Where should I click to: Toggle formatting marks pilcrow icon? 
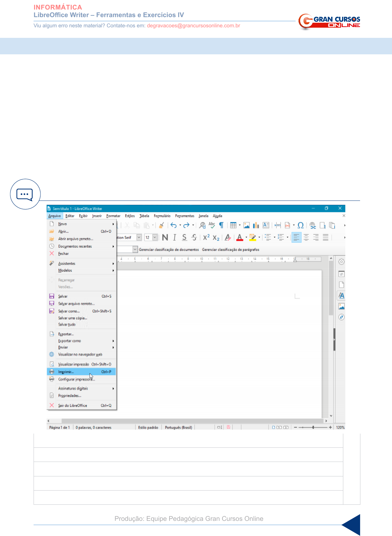pyautogui.click(x=222, y=226)
